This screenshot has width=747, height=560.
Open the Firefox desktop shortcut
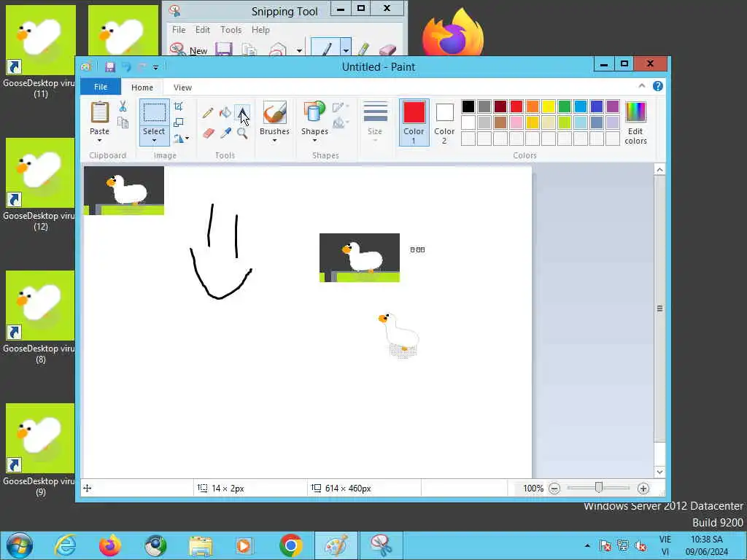(x=453, y=32)
